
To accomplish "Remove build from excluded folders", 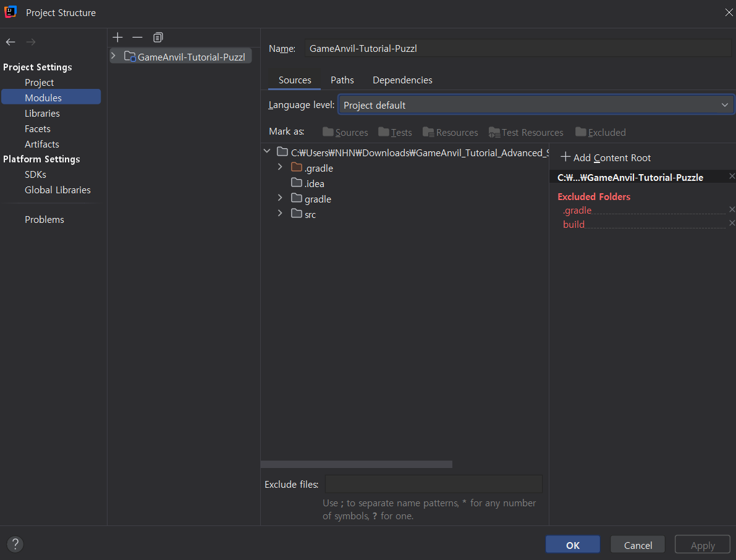I will pos(732,224).
